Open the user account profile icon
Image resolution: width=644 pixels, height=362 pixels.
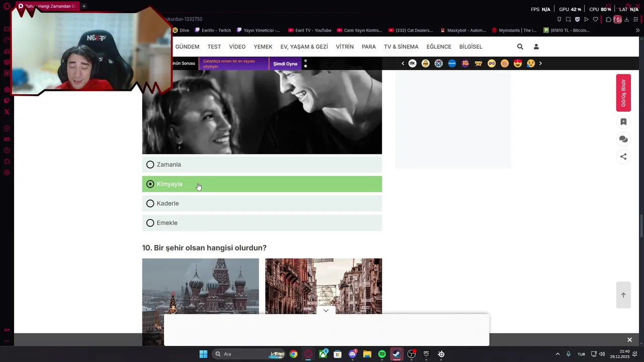coord(536,46)
